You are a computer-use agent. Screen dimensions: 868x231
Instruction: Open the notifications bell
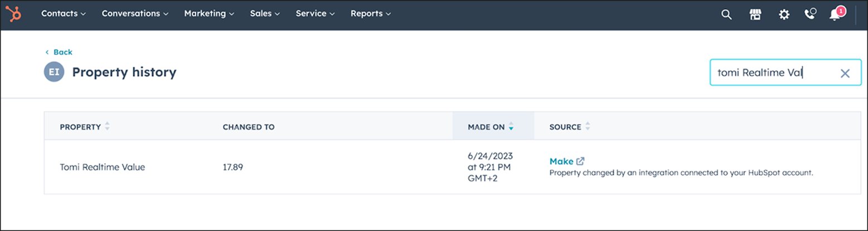[835, 14]
